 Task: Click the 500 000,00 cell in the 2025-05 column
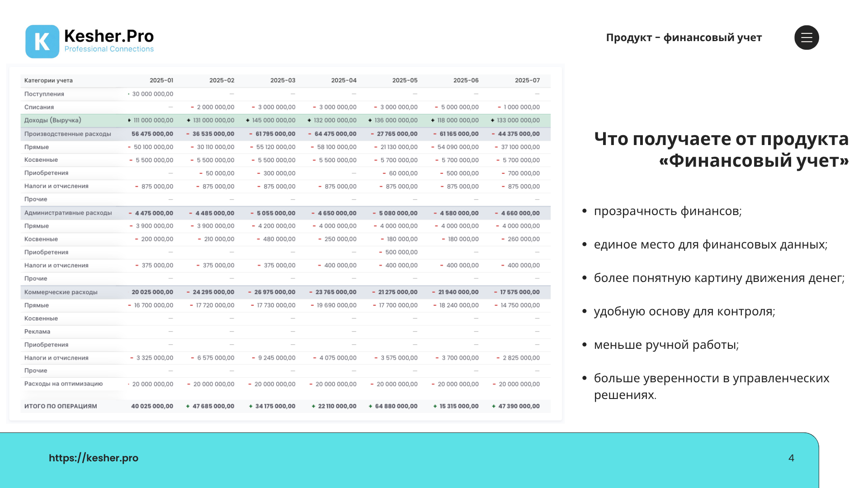click(x=398, y=252)
